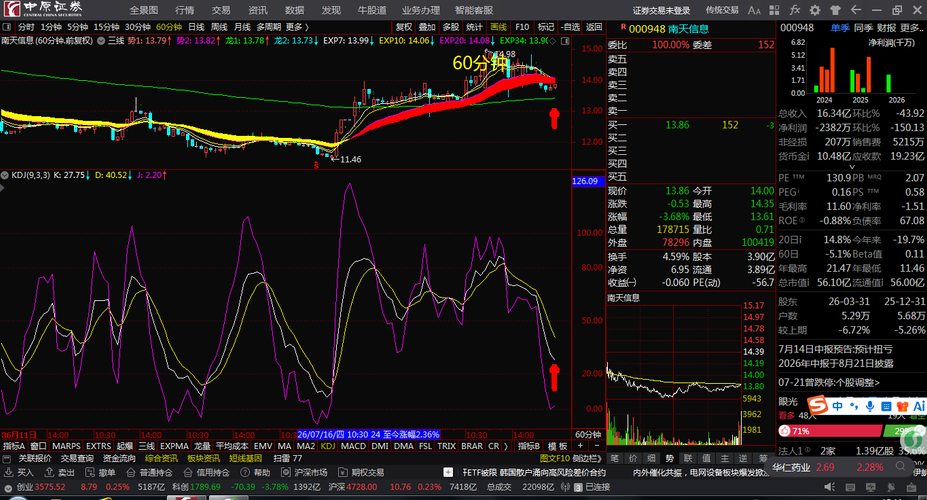This screenshot has width=927, height=500.
Task: Click 传统交易 button
Action: click(722, 10)
